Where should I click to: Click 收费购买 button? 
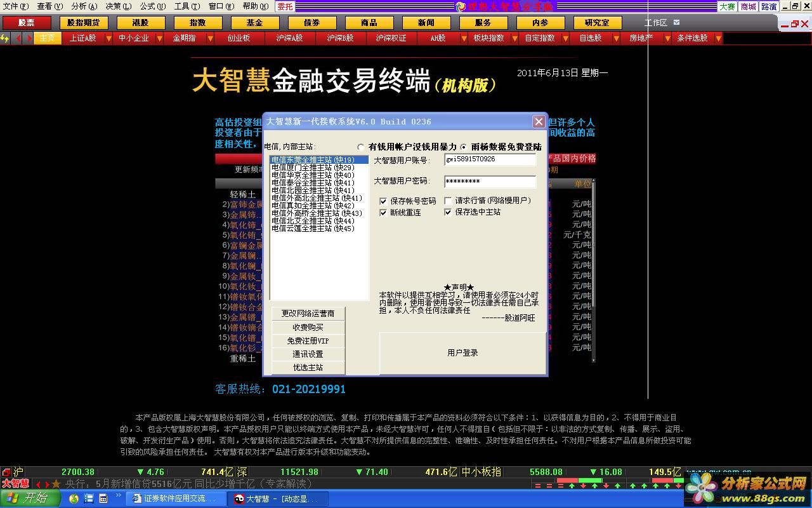308,327
